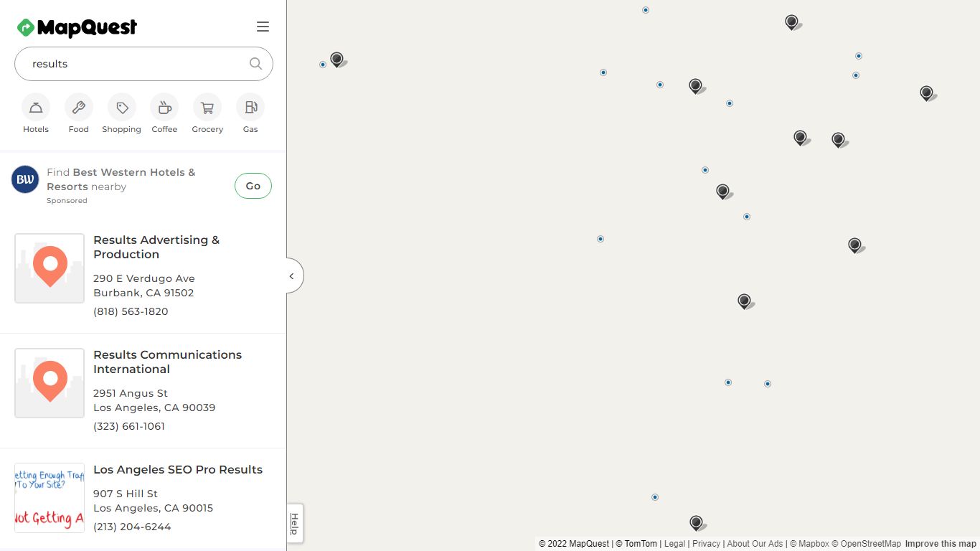Click the search magnifier icon

[x=255, y=63]
